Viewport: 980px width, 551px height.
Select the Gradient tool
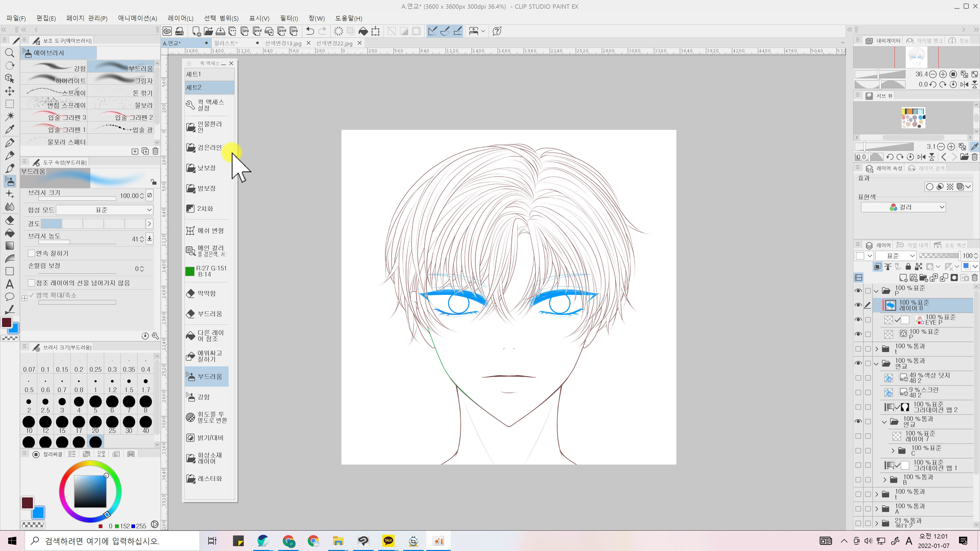click(x=9, y=246)
